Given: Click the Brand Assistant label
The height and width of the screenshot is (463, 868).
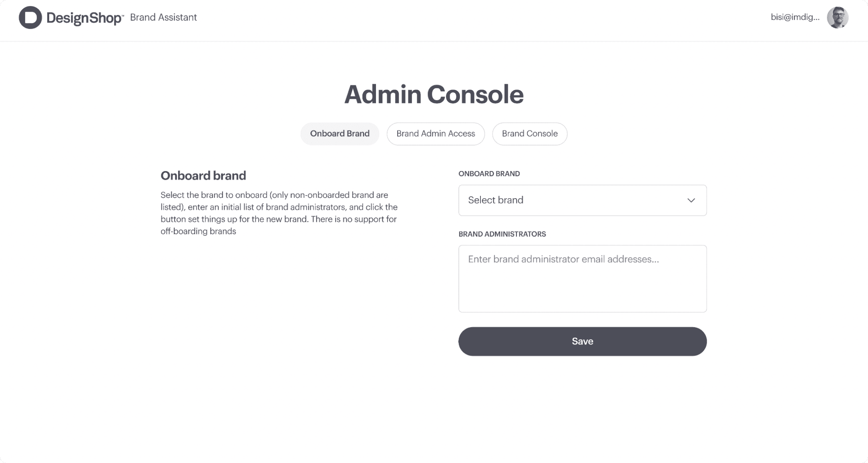Looking at the screenshot, I should pyautogui.click(x=164, y=18).
